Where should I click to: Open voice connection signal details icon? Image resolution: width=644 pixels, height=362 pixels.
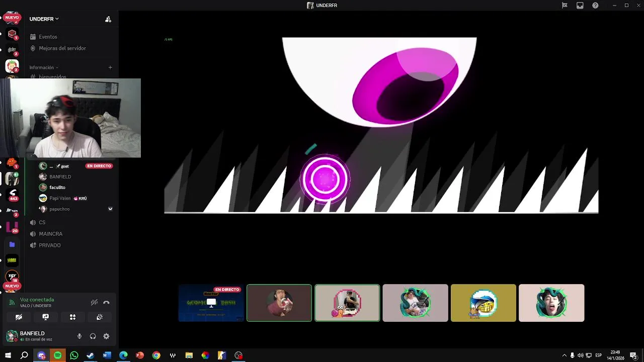coord(12,303)
